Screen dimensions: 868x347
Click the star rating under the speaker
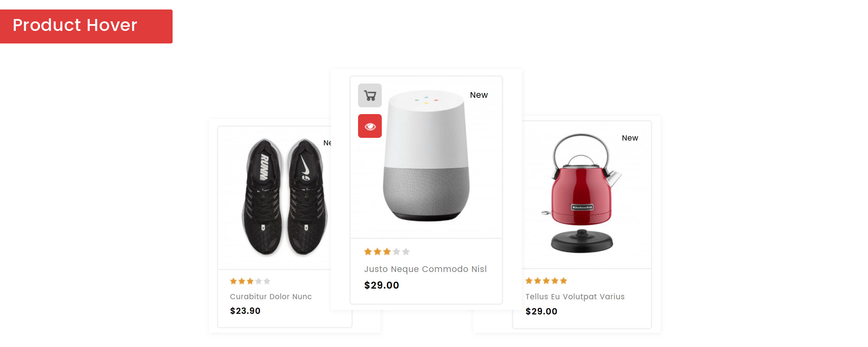[387, 252]
